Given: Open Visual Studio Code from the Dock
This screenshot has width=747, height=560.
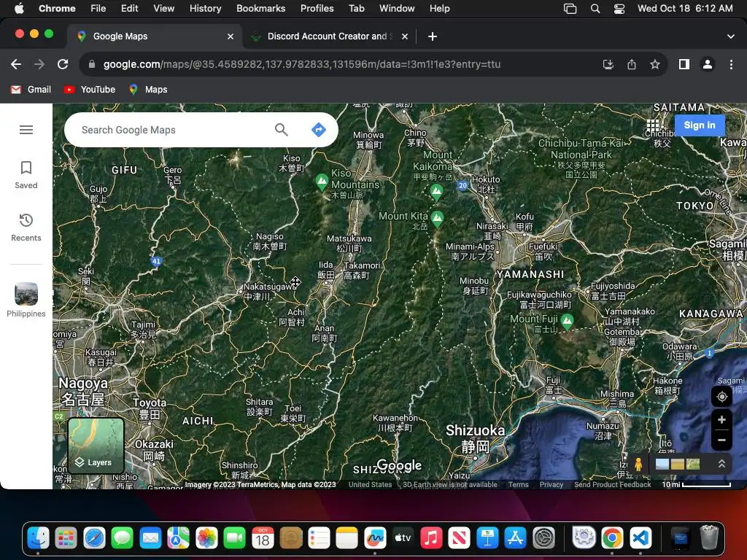Looking at the screenshot, I should pos(640,538).
